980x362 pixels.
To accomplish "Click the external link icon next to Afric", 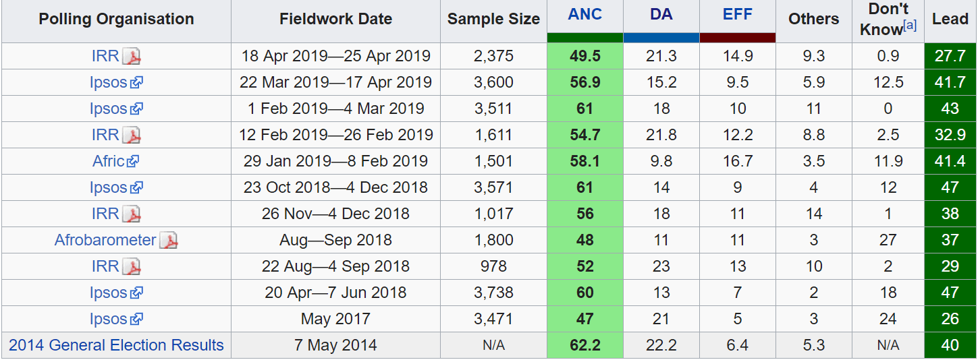I will pyautogui.click(x=133, y=162).
